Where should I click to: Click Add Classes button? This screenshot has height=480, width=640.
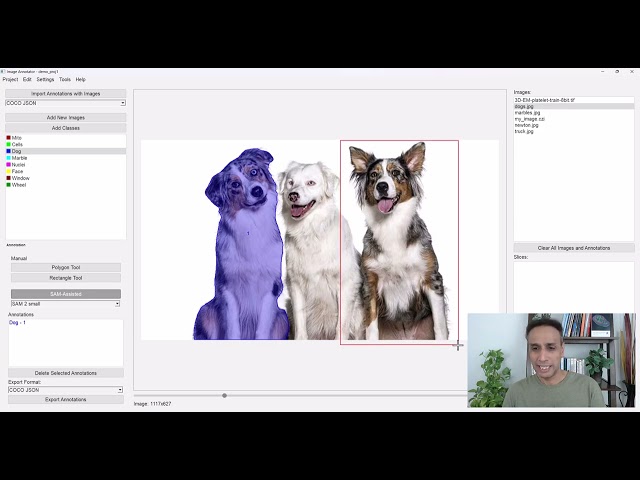(66, 128)
